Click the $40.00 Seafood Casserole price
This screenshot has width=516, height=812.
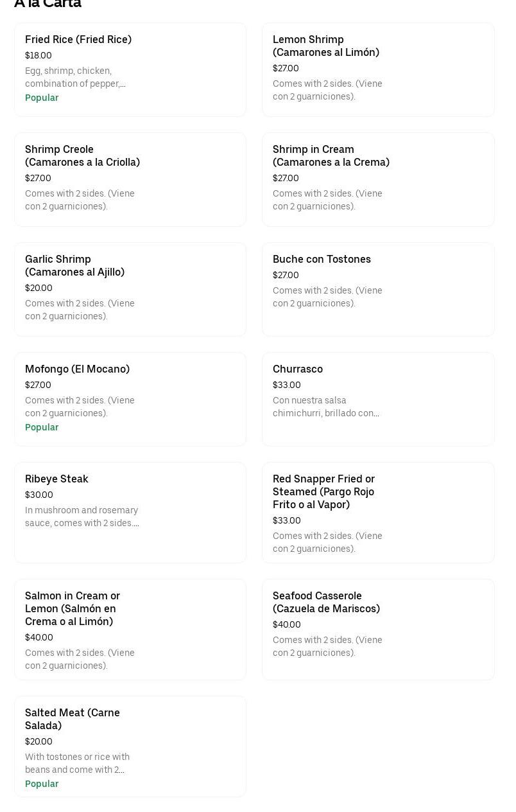point(286,625)
